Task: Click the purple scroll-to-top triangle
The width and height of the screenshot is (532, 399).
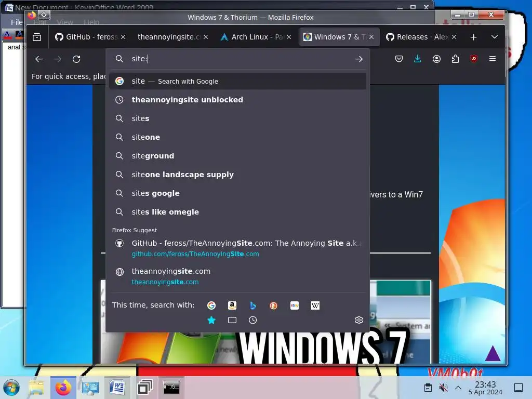Action: [x=493, y=353]
